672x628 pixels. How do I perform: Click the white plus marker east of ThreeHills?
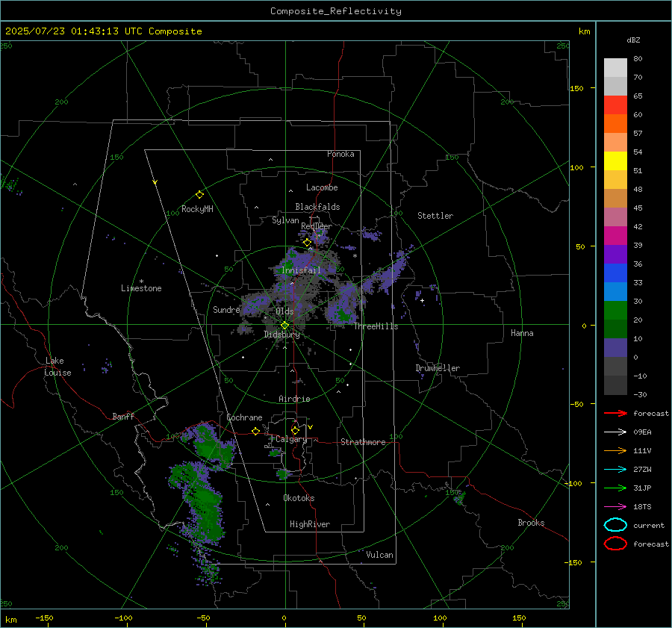coord(422,300)
